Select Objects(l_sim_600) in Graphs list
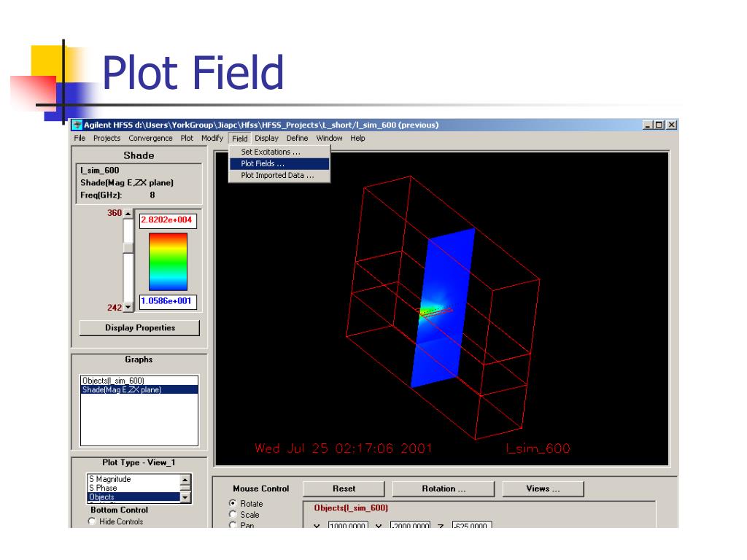Image resolution: width=747 pixels, height=560 pixels. click(139, 381)
